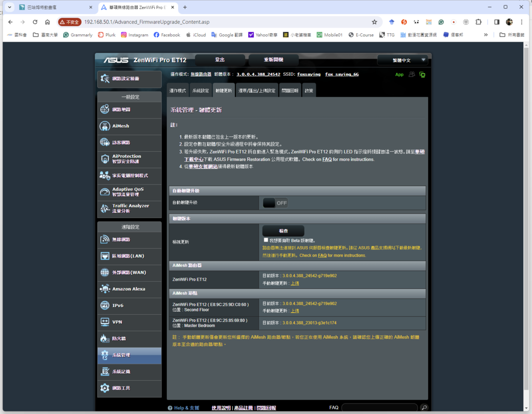This screenshot has height=414, width=532.
Task: Go to the AiMesh section
Action: pyautogui.click(x=129, y=126)
